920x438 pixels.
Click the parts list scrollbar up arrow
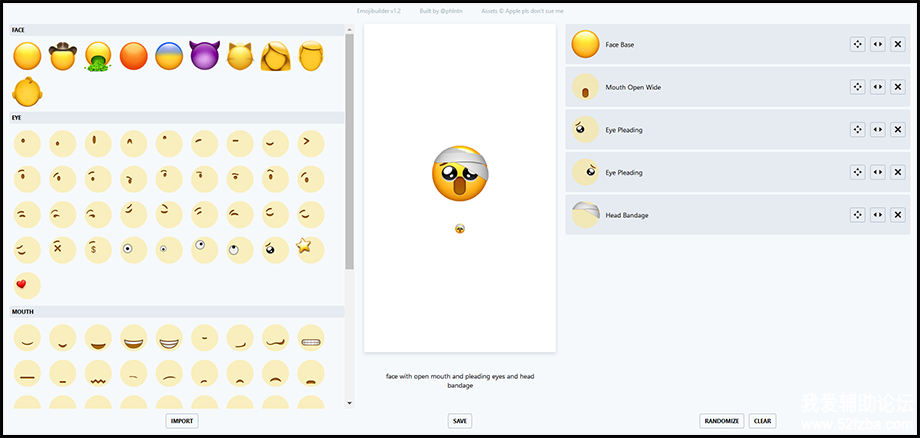(x=350, y=29)
